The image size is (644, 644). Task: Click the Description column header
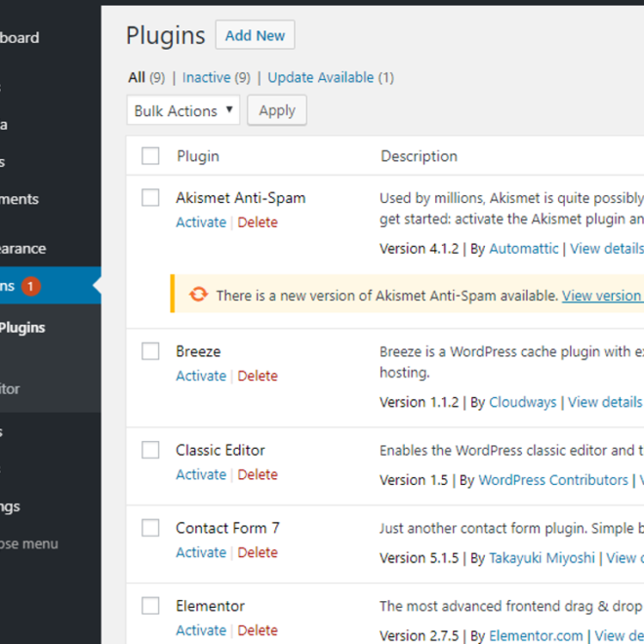point(419,156)
